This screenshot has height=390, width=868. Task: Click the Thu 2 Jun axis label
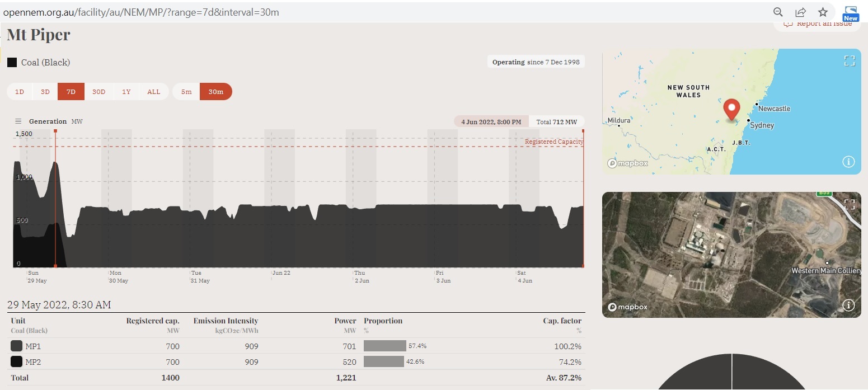tap(362, 276)
